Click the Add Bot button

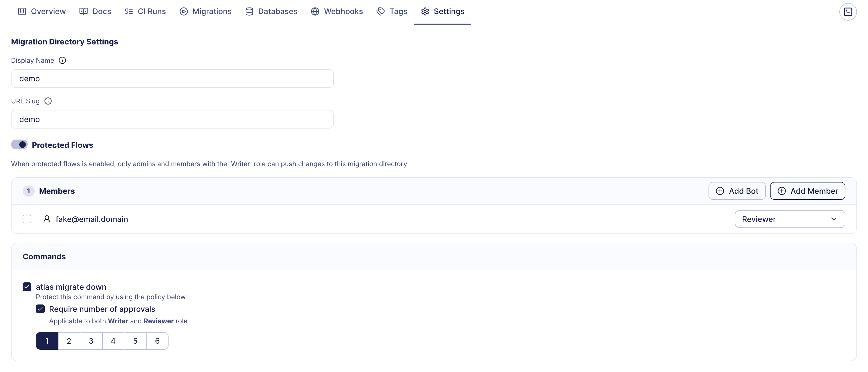point(737,191)
